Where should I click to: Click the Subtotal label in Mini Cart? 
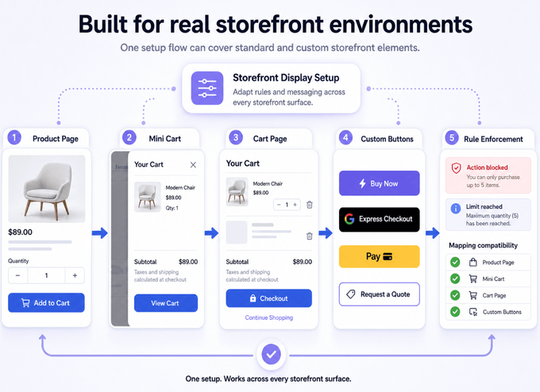click(145, 262)
